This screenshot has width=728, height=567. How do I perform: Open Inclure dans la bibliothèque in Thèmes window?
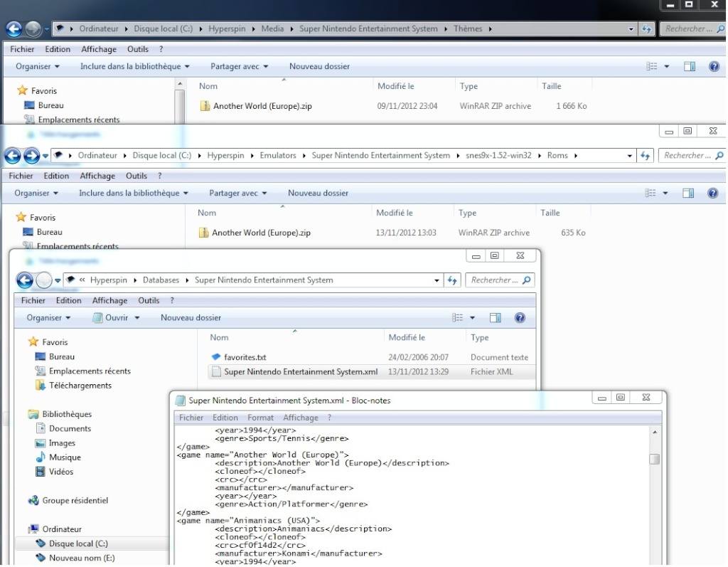point(134,66)
